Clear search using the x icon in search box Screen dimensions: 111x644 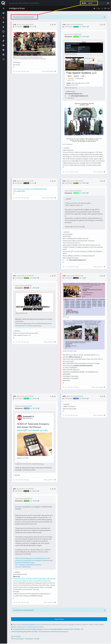85,3
